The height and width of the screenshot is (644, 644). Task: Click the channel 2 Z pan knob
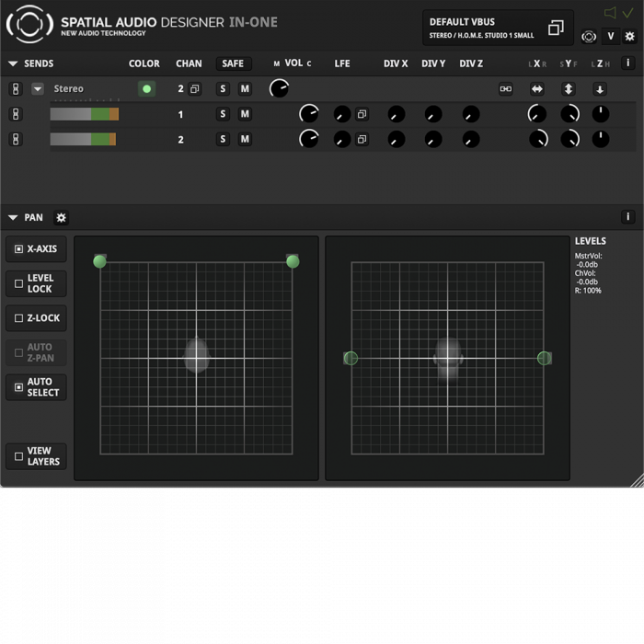601,139
